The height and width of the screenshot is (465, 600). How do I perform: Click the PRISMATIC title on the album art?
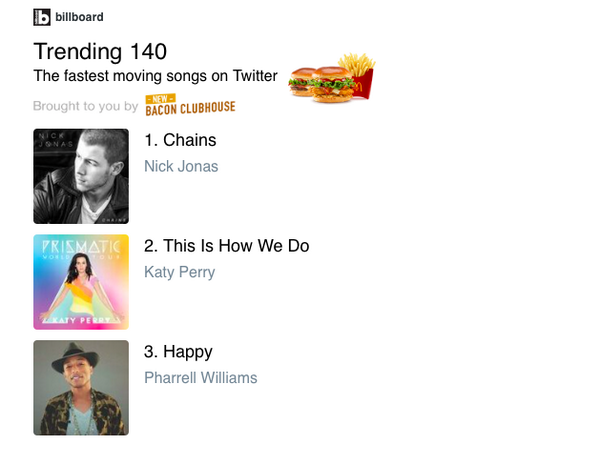click(x=81, y=246)
